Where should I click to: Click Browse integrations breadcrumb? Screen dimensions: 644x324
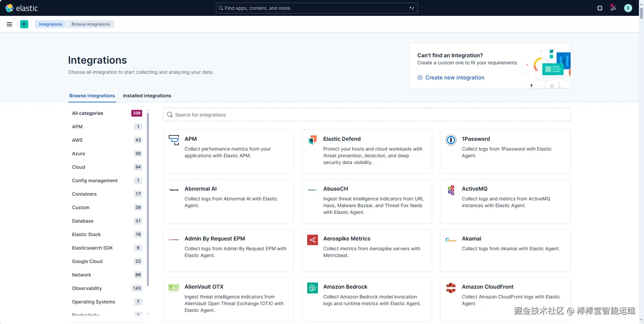(91, 24)
